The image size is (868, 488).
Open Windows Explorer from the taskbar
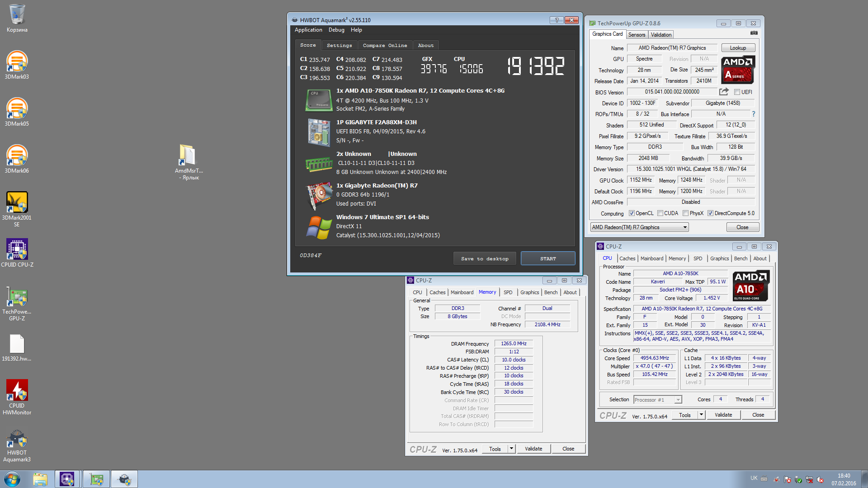point(40,479)
